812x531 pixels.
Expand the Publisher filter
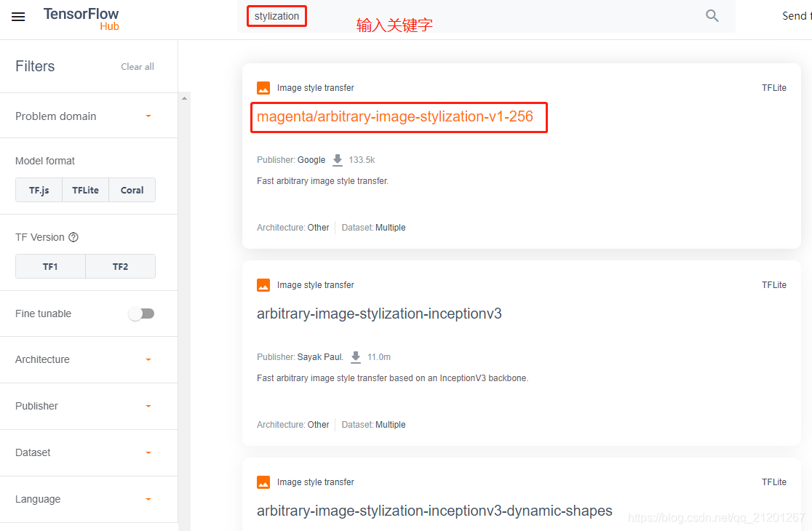click(148, 406)
